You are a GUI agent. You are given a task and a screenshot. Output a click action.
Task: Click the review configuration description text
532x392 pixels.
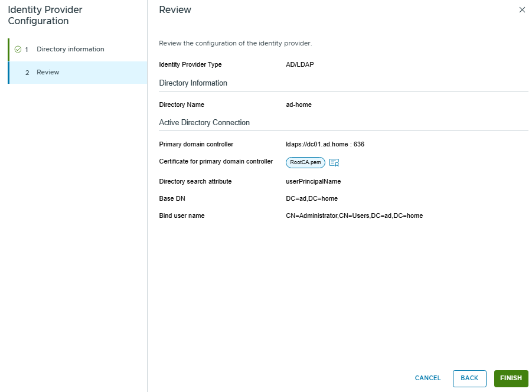(x=235, y=44)
